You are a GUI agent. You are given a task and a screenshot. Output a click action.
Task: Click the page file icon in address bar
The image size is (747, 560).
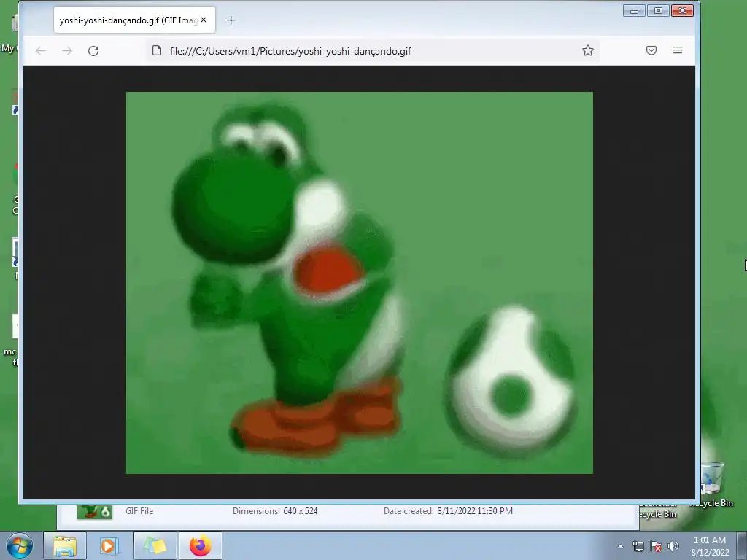click(157, 50)
